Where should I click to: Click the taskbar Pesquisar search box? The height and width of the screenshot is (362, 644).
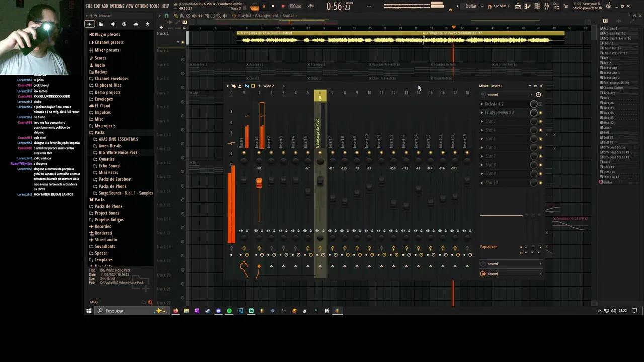(x=132, y=311)
